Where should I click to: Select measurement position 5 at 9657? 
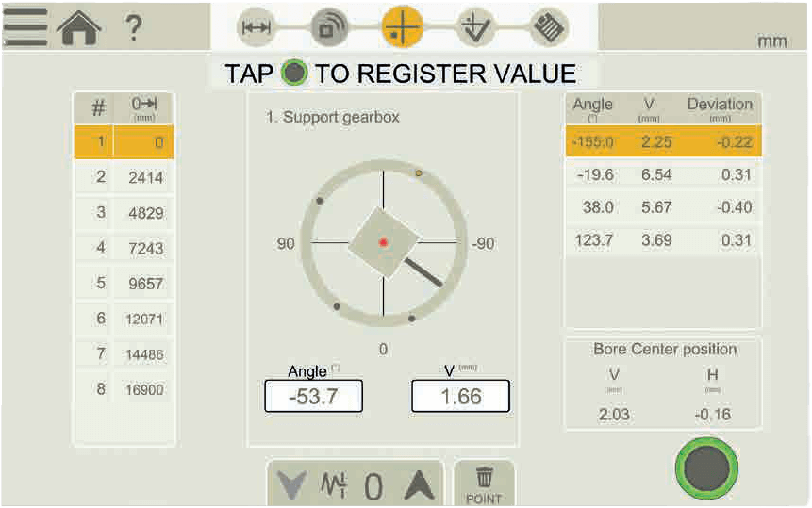124,284
